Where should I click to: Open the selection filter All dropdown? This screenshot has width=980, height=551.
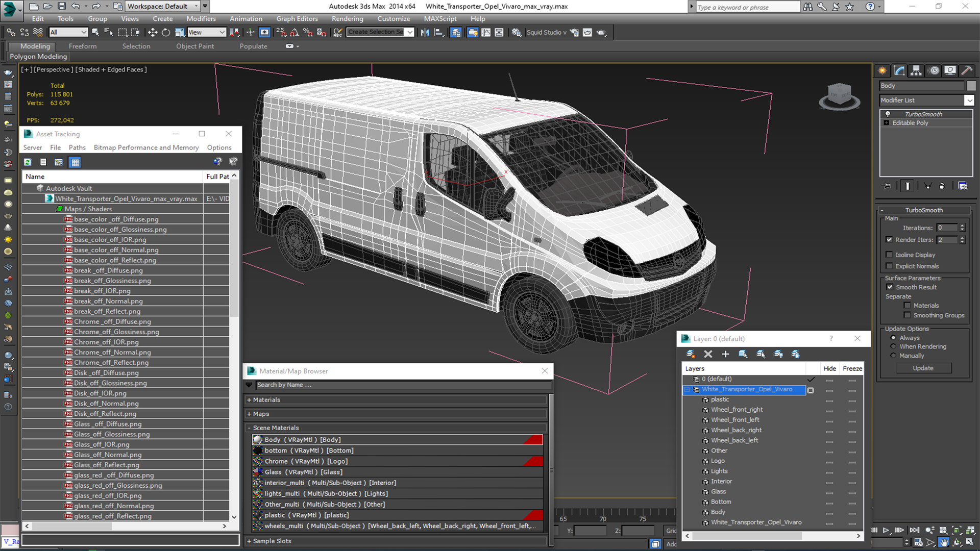(68, 32)
